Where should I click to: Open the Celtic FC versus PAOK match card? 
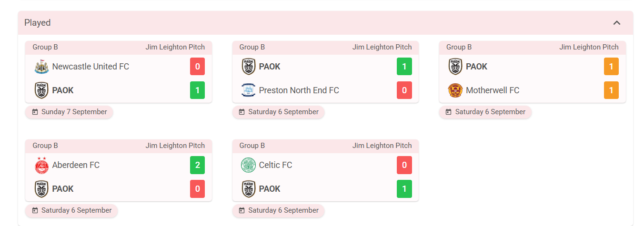[x=326, y=170]
